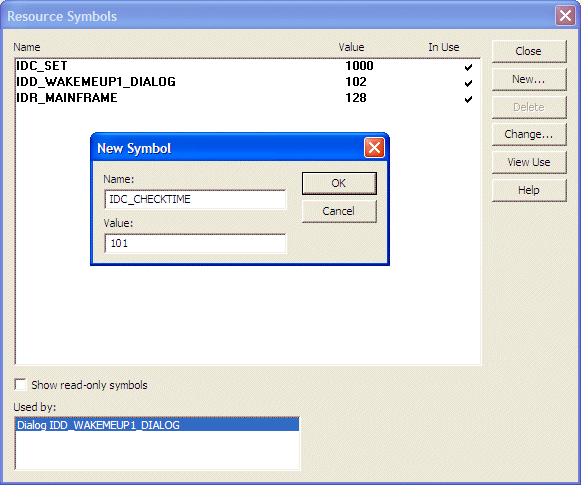This screenshot has height=485, width=581.
Task: Focus the Value field containing 101
Action: tap(195, 243)
